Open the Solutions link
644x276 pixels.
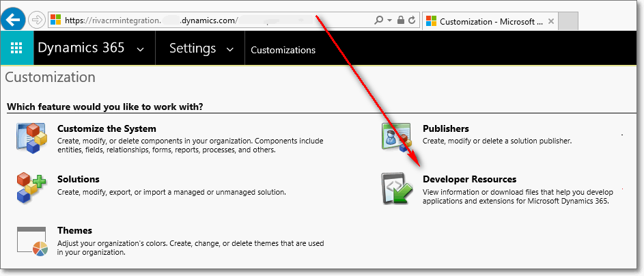click(79, 180)
